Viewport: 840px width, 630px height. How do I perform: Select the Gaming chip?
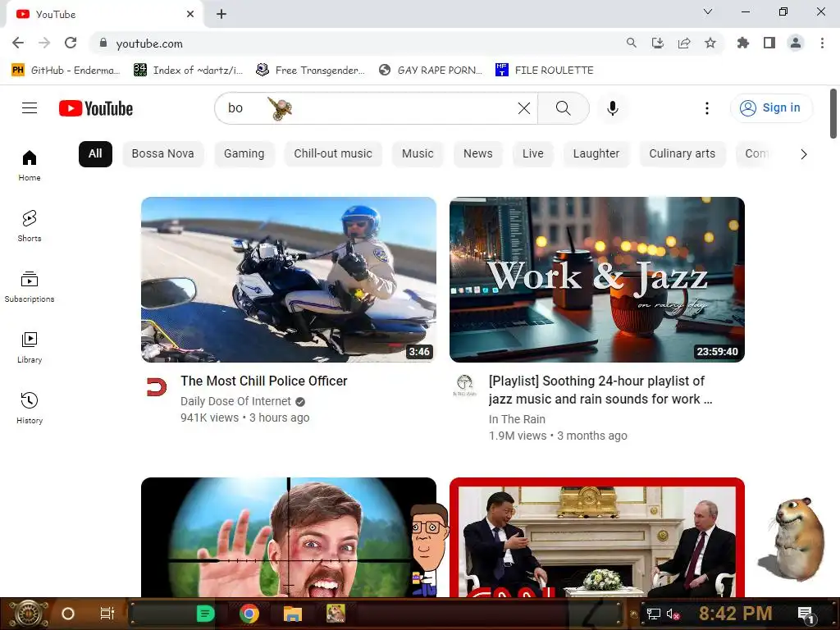(x=244, y=153)
